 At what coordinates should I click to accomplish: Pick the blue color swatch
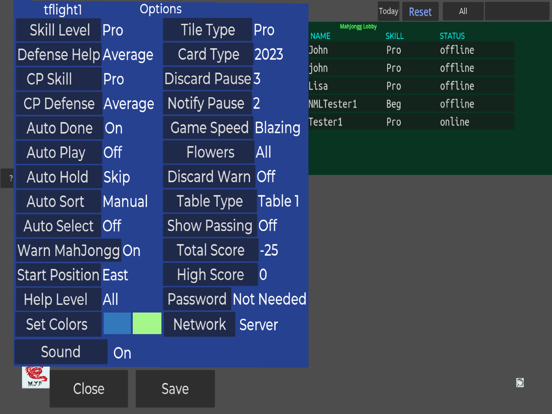point(117,324)
